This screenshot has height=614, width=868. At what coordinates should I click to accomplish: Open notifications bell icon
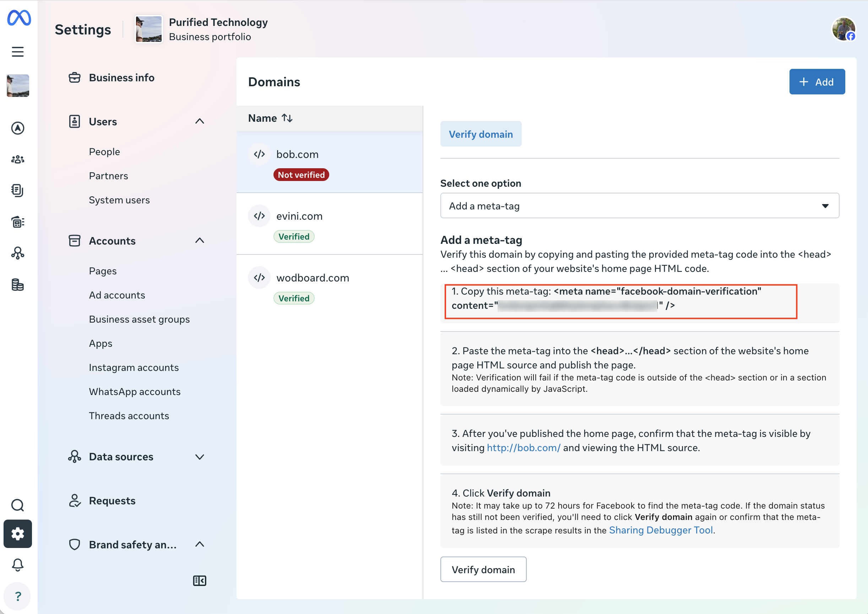point(18,565)
